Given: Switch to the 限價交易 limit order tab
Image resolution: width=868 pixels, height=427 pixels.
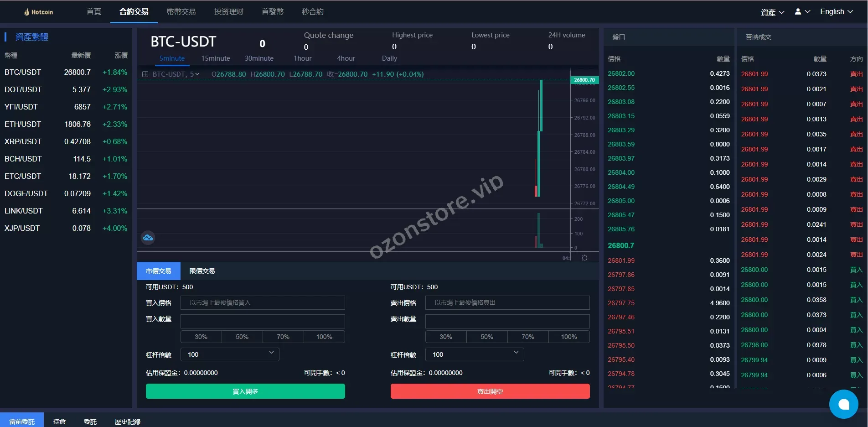Looking at the screenshot, I should [202, 271].
